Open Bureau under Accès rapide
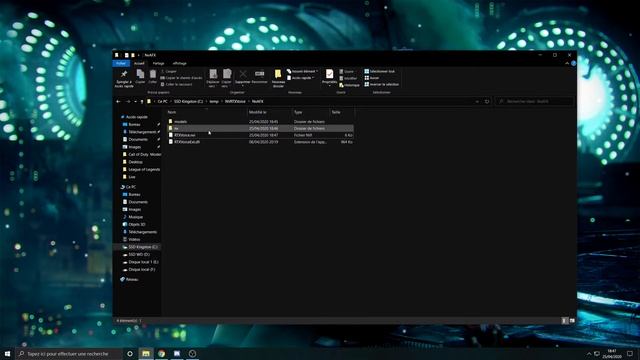The width and height of the screenshot is (640, 360). point(134,124)
